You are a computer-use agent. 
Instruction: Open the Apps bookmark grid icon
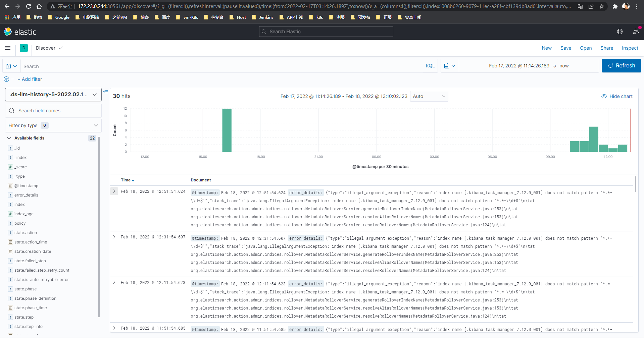coord(7,17)
